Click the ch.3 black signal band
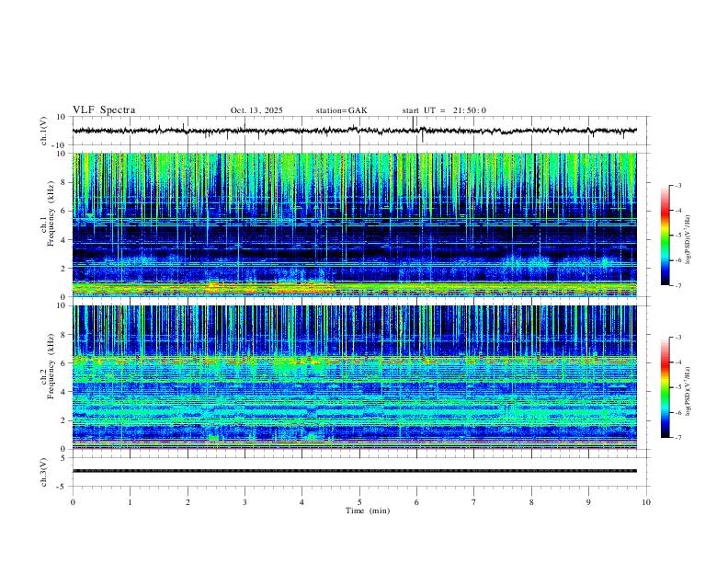The width and height of the screenshot is (728, 563). [x=355, y=471]
